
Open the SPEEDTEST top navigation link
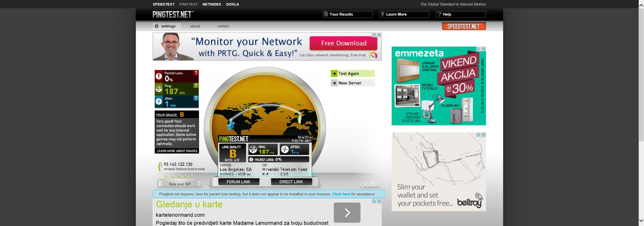[x=164, y=4]
